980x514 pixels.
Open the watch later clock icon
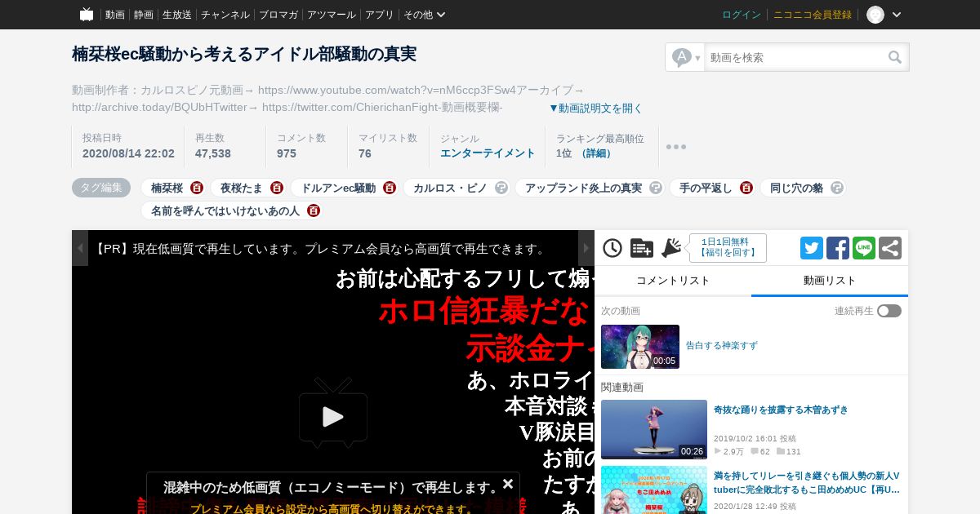[x=612, y=248]
